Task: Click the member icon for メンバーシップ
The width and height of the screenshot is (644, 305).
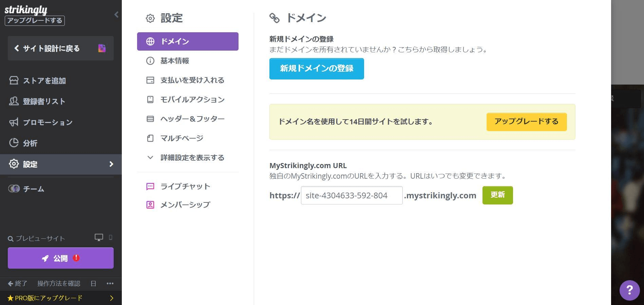Action: 150,205
